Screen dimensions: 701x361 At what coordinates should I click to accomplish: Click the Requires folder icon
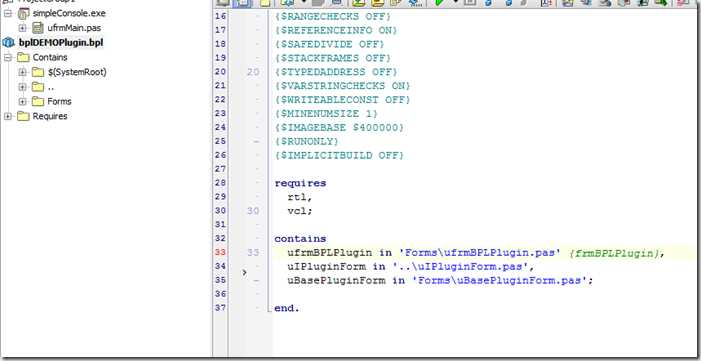tap(23, 116)
